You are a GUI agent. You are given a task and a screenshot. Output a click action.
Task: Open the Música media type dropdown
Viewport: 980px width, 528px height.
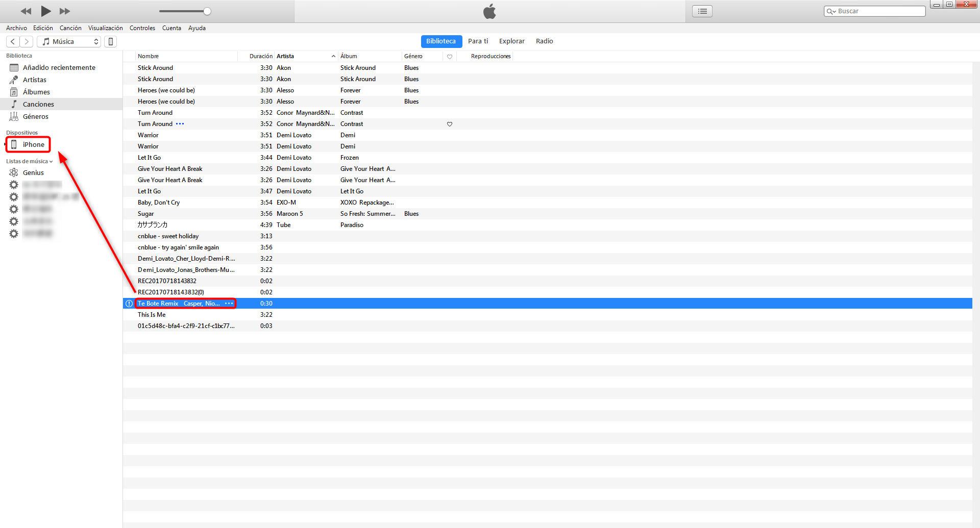(x=69, y=41)
